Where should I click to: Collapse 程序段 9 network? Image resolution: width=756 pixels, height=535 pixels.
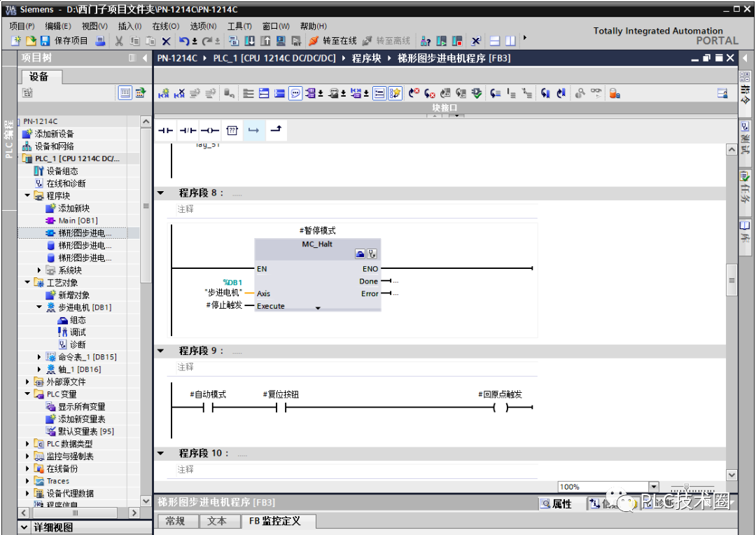coord(161,351)
